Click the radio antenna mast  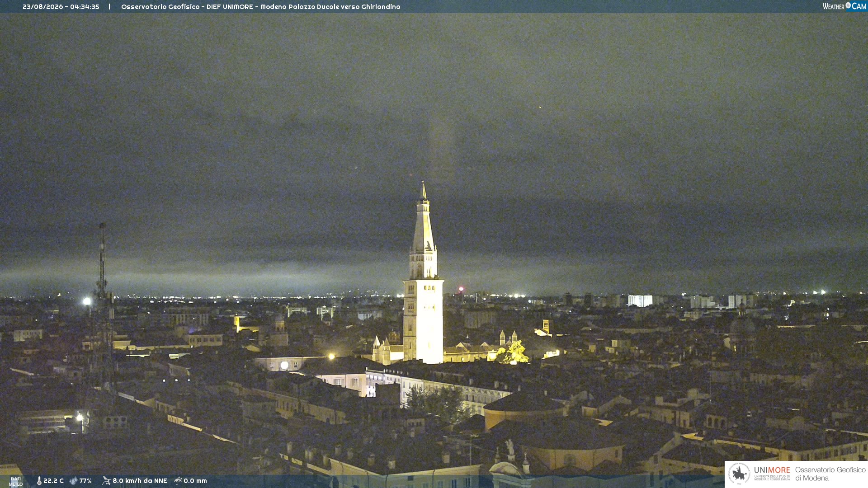click(x=103, y=307)
